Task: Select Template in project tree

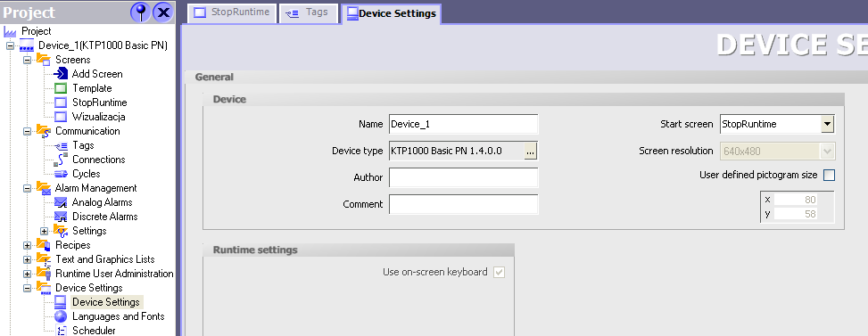Action: coord(92,88)
